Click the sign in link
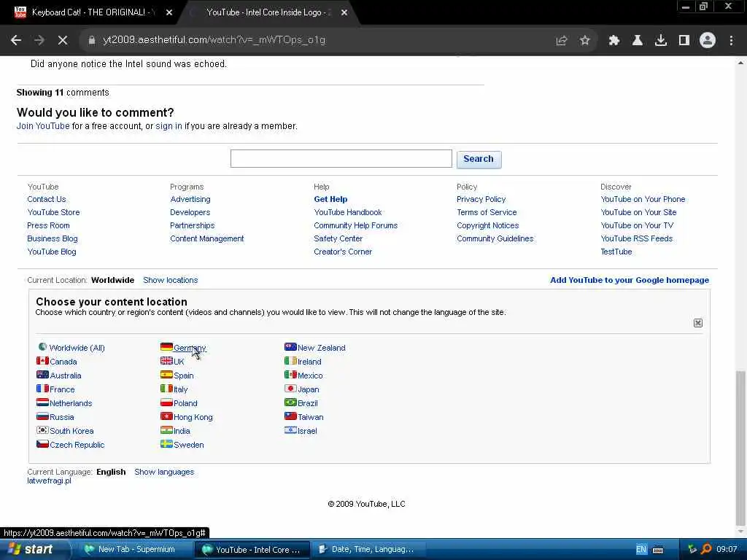The height and width of the screenshot is (560, 747). pyautogui.click(x=169, y=126)
